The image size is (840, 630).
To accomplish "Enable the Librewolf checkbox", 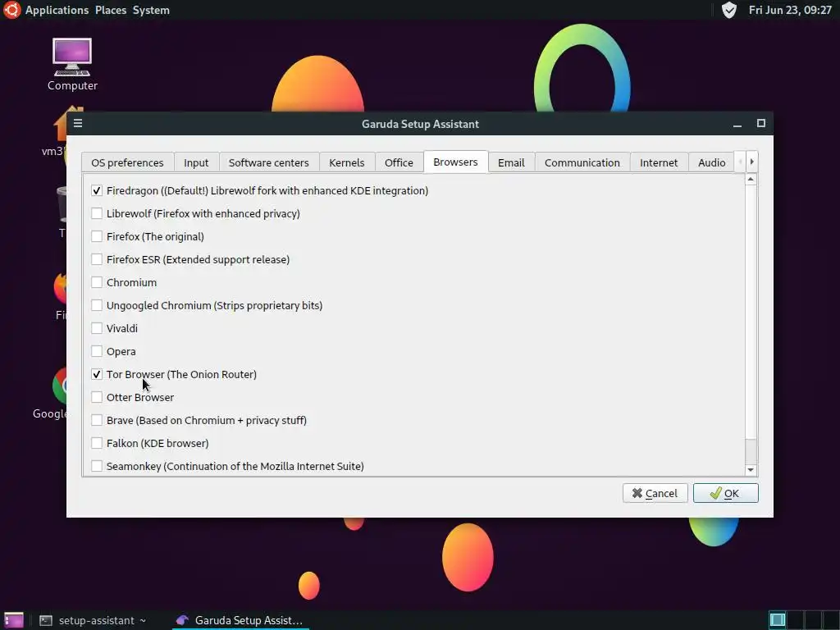I will click(x=97, y=214).
